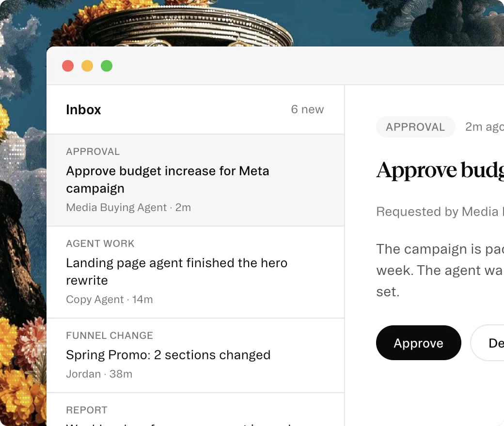Click the FUNNEL CHANGE category label

110,335
